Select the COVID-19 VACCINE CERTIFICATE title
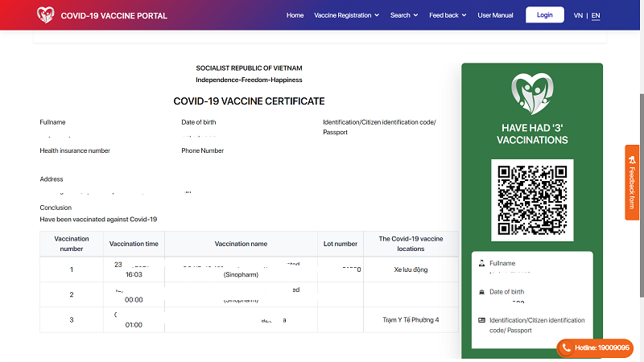This screenshot has height=362, width=644. [x=249, y=101]
